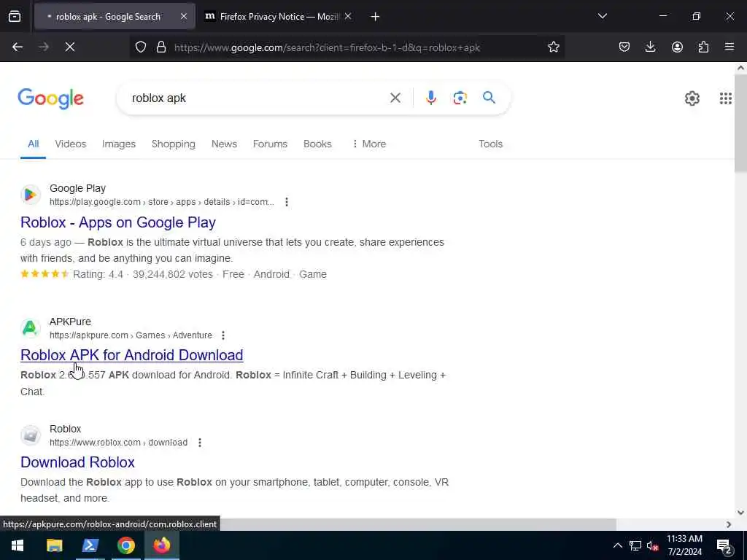Stop loading the page

pyautogui.click(x=70, y=47)
